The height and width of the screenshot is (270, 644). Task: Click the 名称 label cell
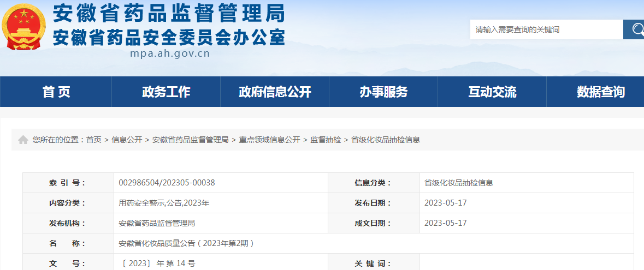[68, 243]
